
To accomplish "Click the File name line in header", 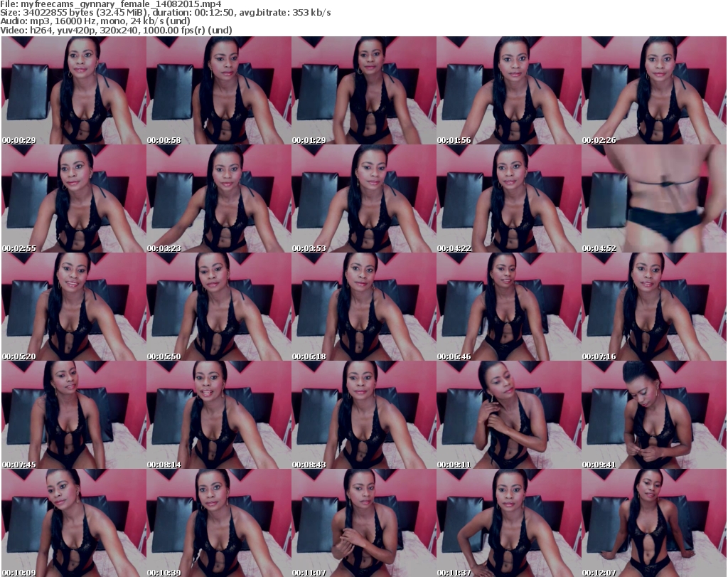I will pyautogui.click(x=111, y=4).
